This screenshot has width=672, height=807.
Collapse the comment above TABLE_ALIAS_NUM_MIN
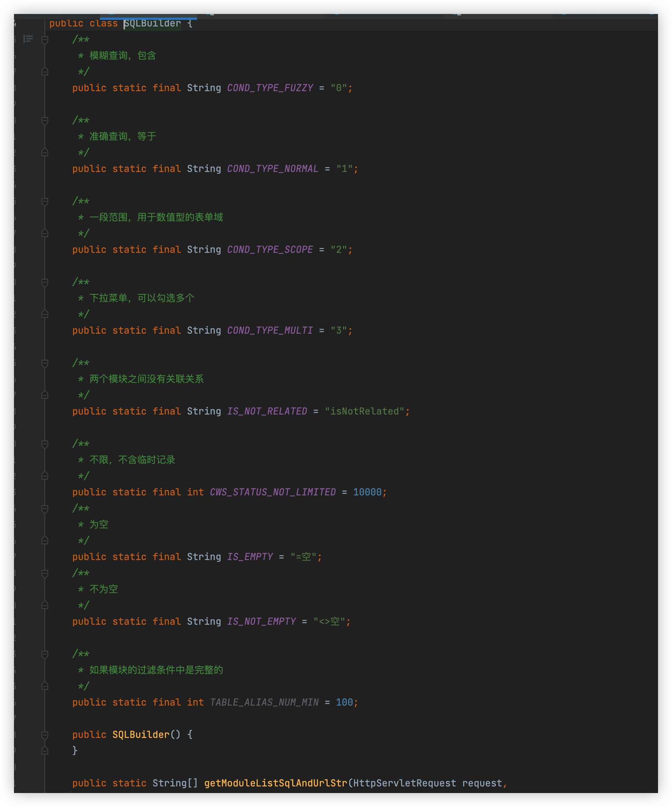[45, 654]
